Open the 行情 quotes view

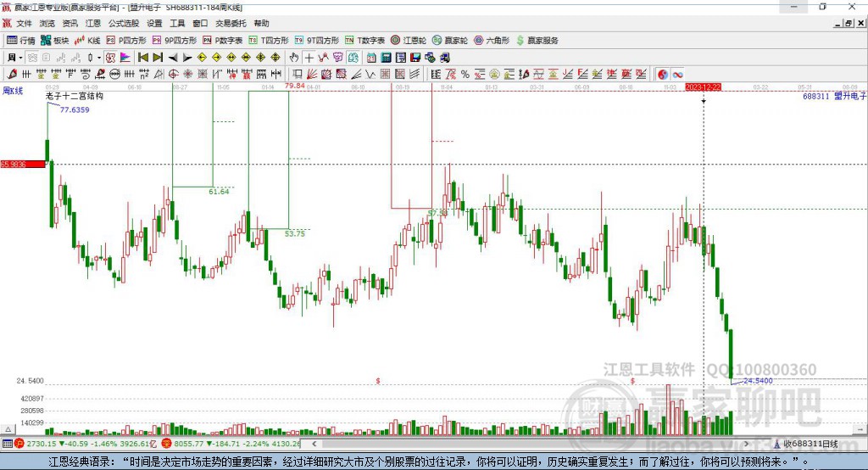21,41
